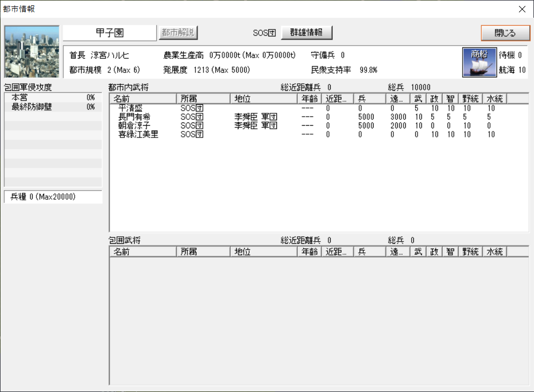534x392 pixels.
Task: Close the 都市情報 window with X
Action: coord(522,9)
